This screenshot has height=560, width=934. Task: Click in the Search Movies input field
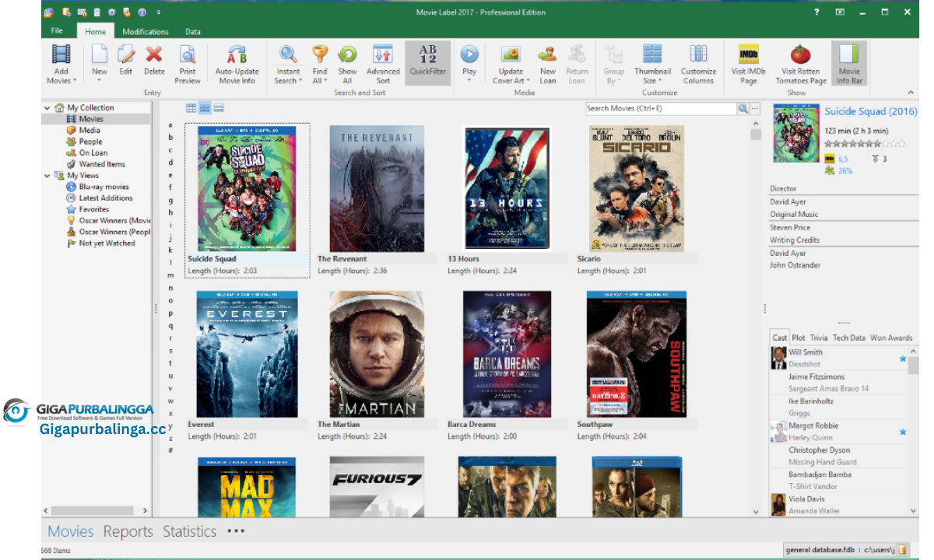tap(660, 109)
